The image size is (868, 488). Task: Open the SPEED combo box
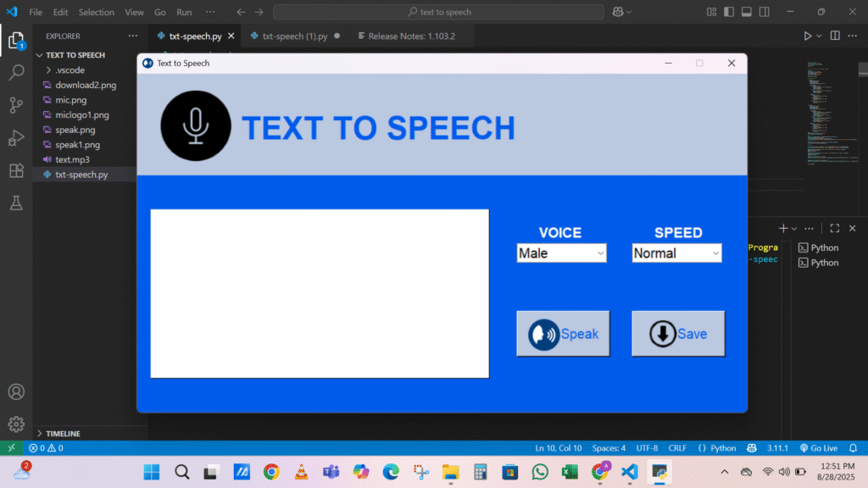[x=676, y=252]
